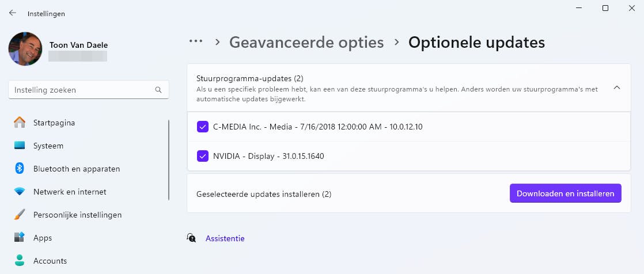Open the Apps settings page
Viewport: 644px width, 274px height.
[43, 238]
